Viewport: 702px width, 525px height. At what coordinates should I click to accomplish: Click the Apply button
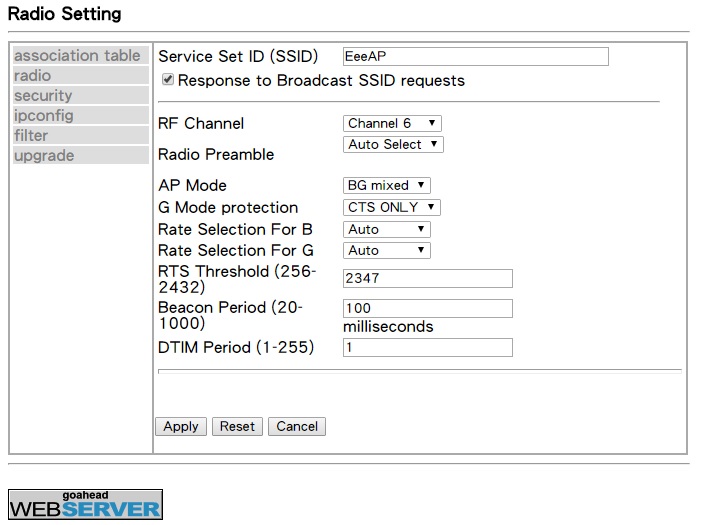pos(181,426)
